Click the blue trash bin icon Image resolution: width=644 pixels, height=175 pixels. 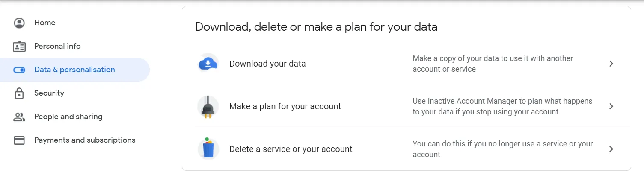click(208, 149)
